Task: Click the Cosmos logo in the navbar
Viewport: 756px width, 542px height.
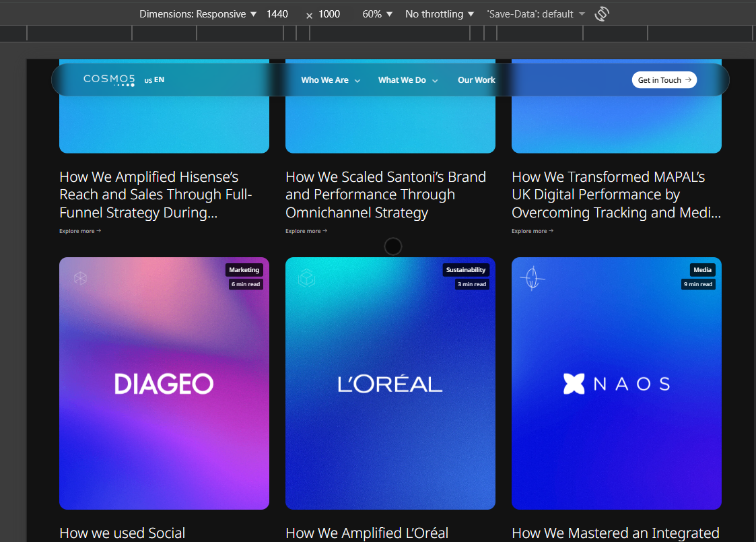Action: [x=109, y=79]
